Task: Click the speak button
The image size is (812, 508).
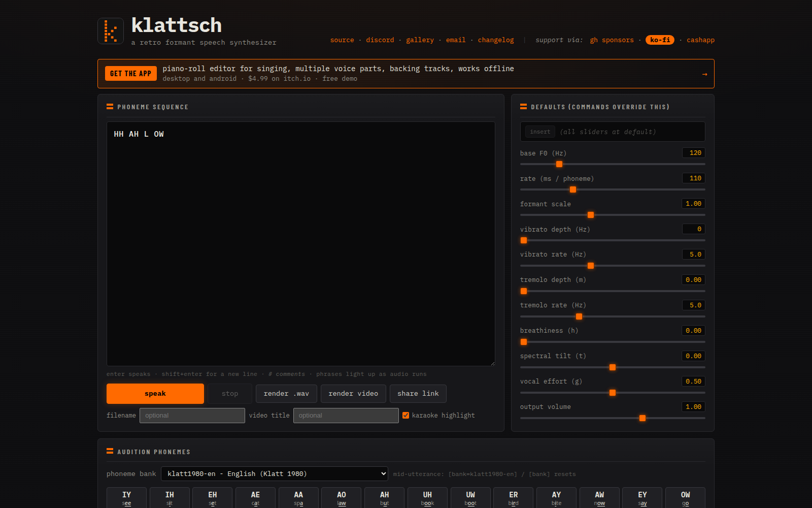Action: pos(155,394)
